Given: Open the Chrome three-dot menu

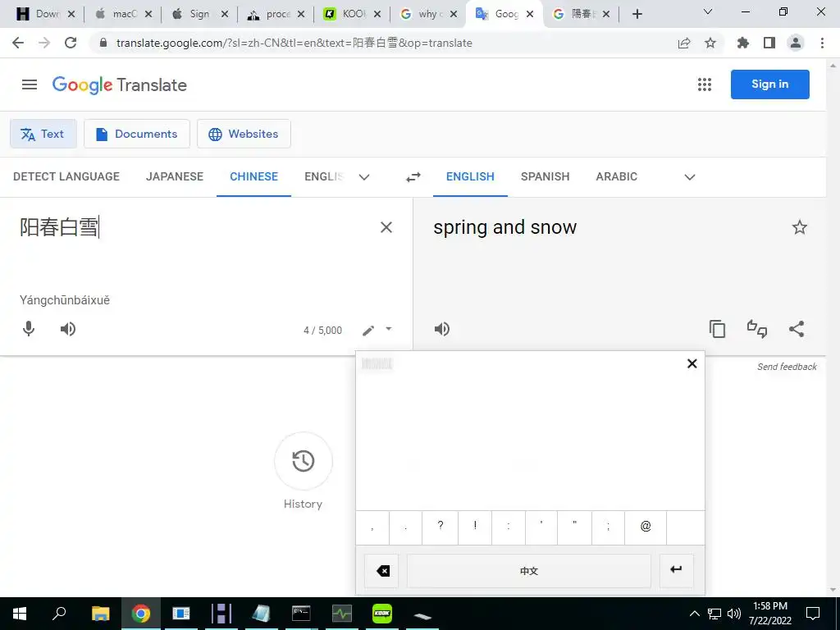Looking at the screenshot, I should [x=822, y=43].
